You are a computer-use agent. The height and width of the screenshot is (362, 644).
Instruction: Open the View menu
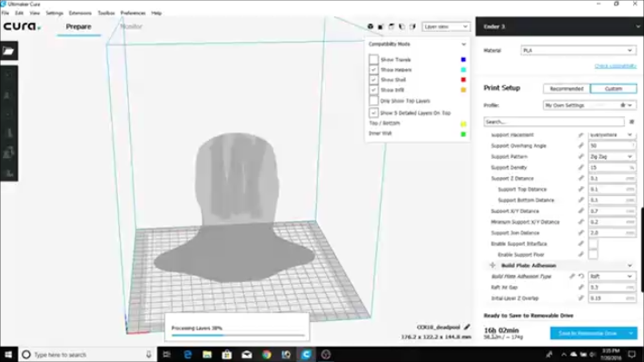click(x=35, y=13)
